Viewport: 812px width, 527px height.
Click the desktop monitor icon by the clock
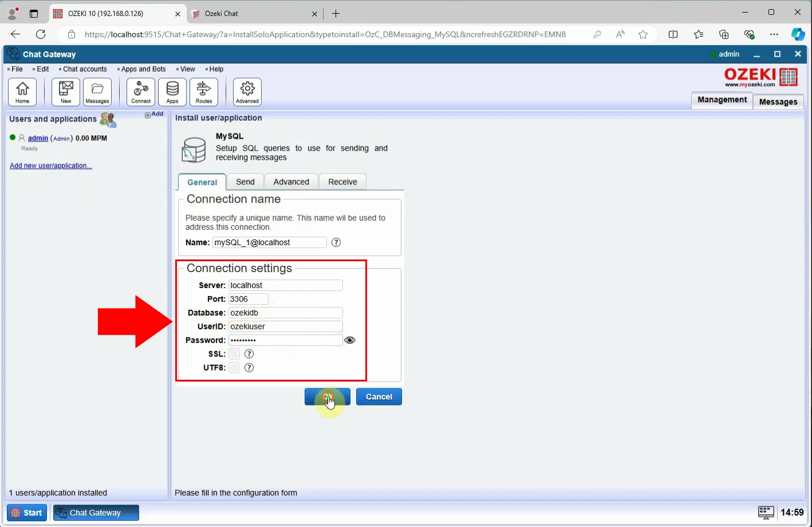click(x=766, y=512)
